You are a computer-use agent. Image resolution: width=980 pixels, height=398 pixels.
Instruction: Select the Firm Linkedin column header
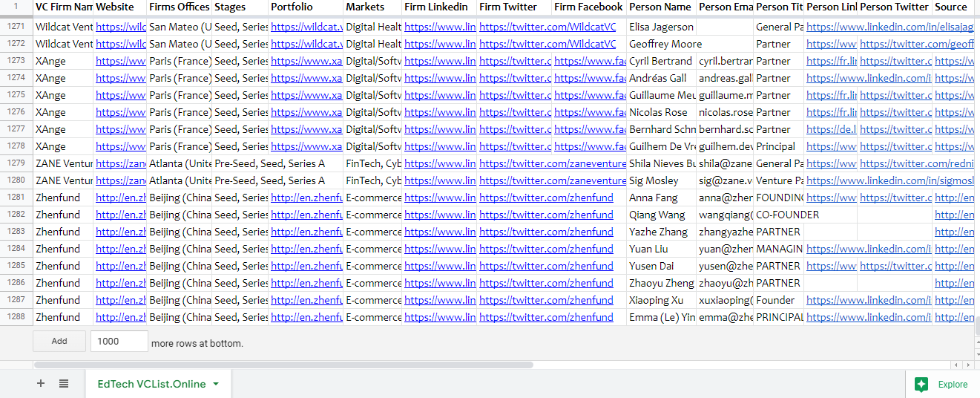(439, 7)
